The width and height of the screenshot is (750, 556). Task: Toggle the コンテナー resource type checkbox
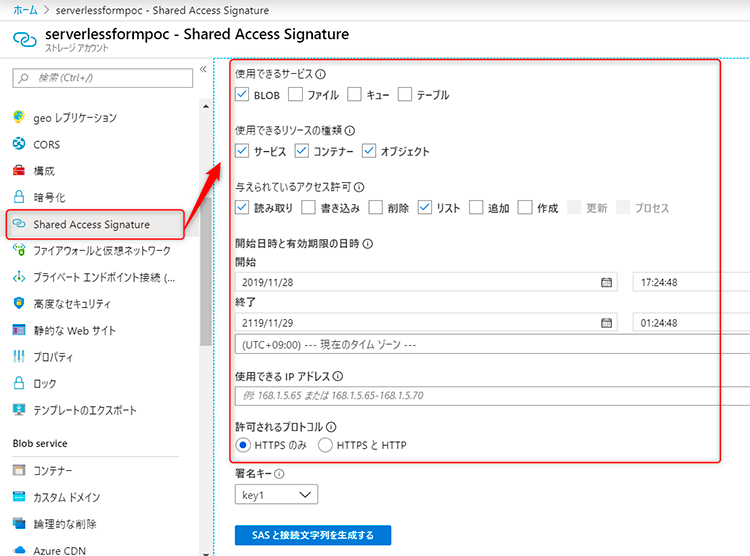pyautogui.click(x=301, y=151)
